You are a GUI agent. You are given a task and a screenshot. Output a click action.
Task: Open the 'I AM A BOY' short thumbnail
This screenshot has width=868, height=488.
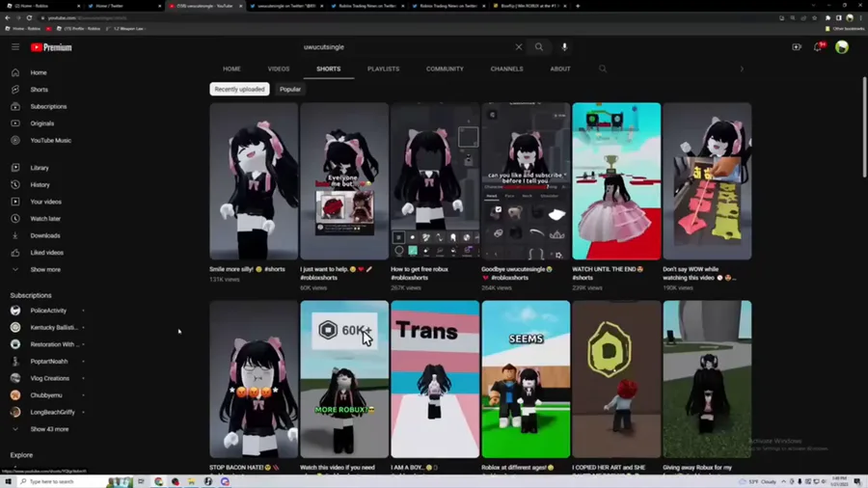[x=435, y=379]
